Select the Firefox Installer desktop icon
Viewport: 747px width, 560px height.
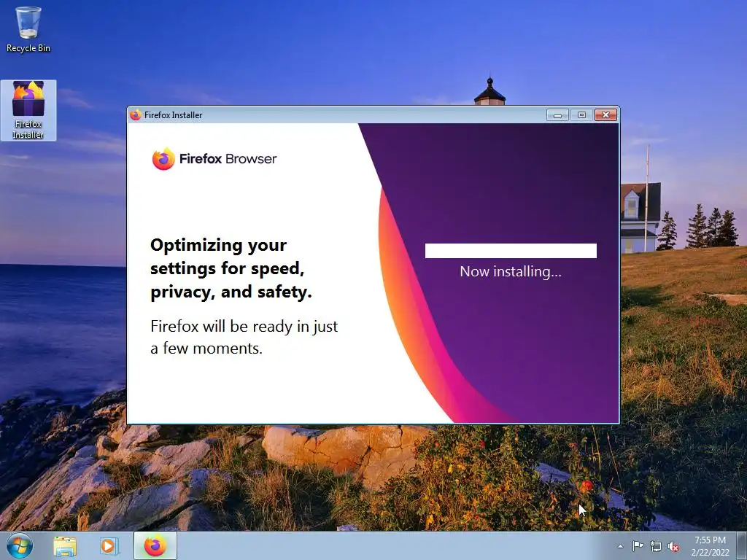click(x=28, y=110)
